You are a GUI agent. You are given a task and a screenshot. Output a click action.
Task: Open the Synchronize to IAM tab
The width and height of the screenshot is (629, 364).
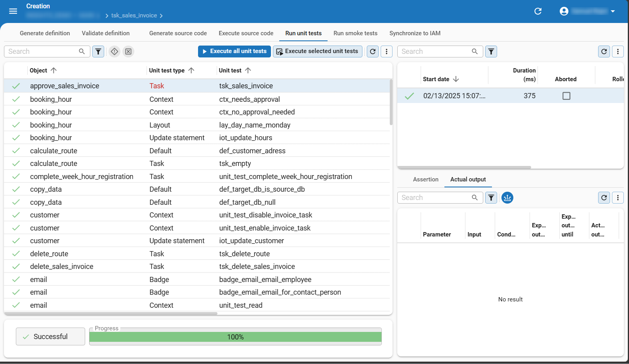(415, 33)
